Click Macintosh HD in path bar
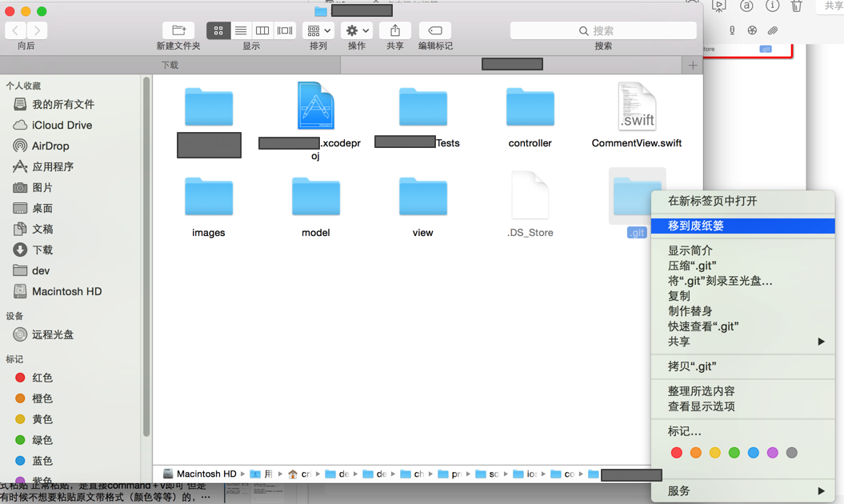The height and width of the screenshot is (504, 844). (x=200, y=474)
